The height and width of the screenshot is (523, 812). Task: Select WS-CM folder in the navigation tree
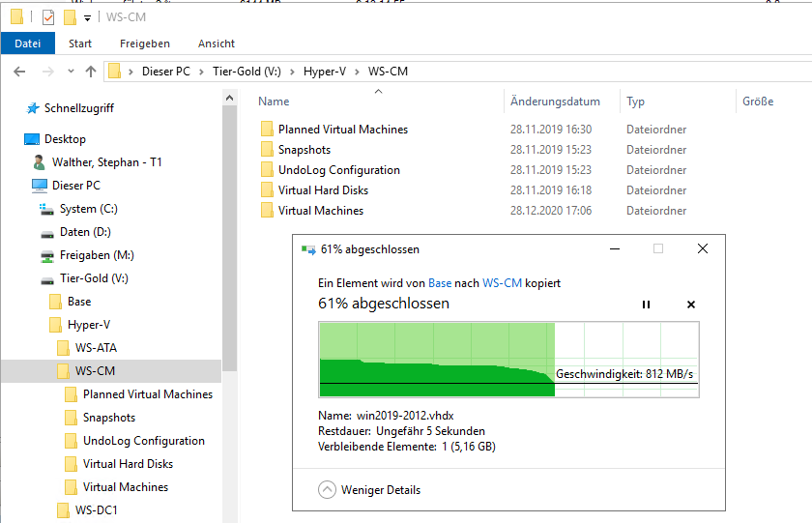tap(95, 371)
